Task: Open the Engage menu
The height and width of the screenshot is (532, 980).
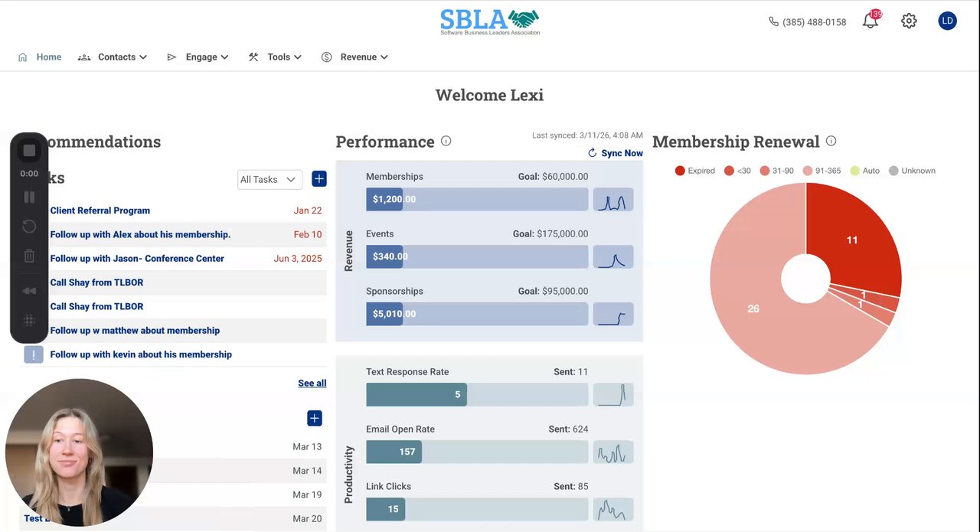Action: [198, 57]
